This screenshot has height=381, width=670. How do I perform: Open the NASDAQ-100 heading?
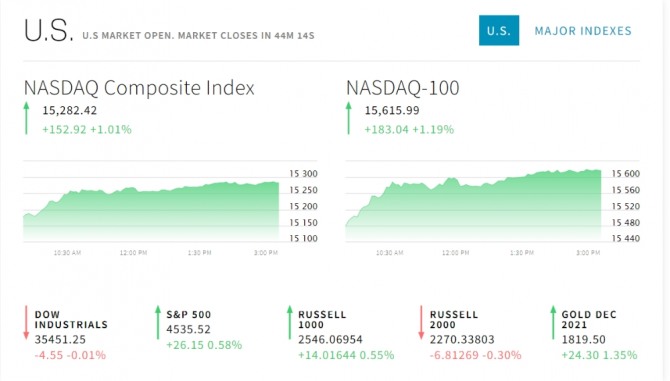[x=403, y=88]
